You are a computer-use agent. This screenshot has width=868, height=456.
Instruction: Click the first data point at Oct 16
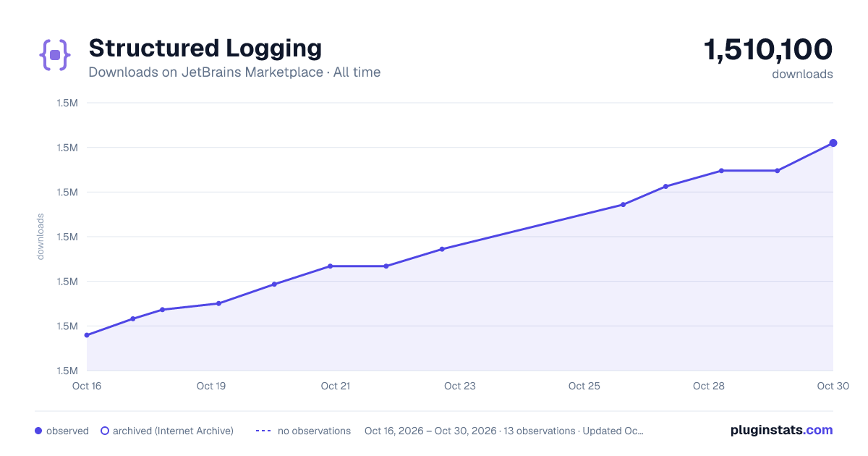point(87,335)
